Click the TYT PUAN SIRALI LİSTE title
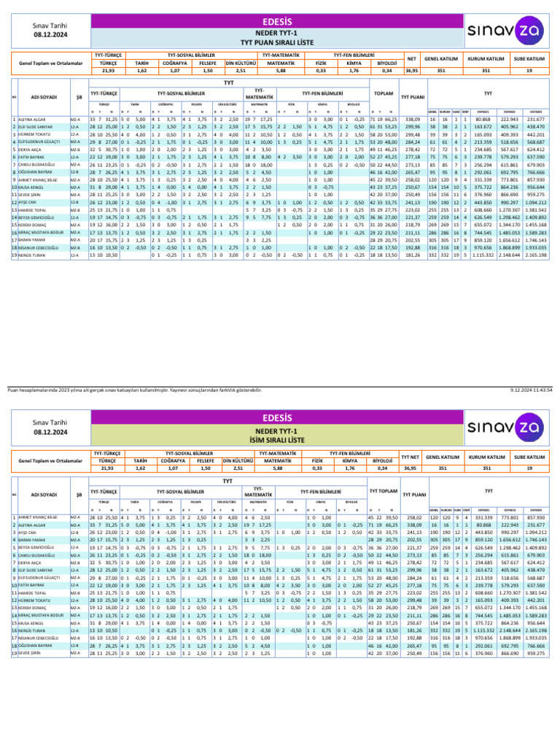Screen dimensions: 560x747 pyautogui.click(x=277, y=42)
